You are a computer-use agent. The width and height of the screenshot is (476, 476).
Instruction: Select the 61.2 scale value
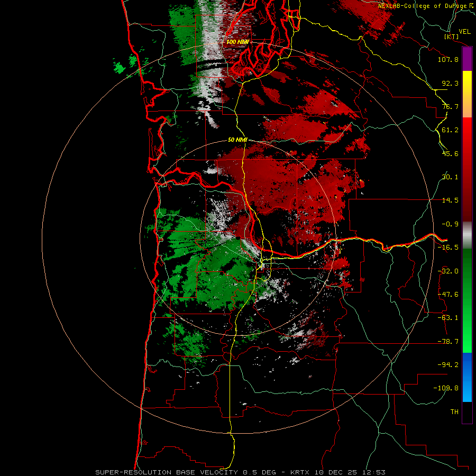[x=450, y=130]
